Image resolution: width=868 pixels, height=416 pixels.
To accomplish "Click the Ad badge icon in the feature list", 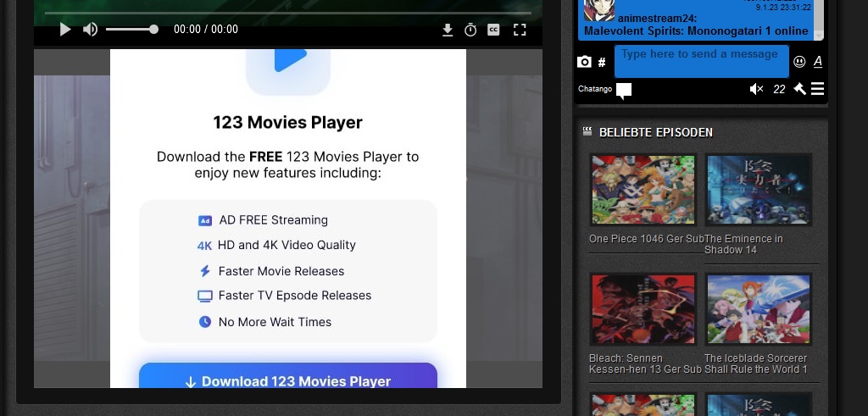I will (205, 221).
